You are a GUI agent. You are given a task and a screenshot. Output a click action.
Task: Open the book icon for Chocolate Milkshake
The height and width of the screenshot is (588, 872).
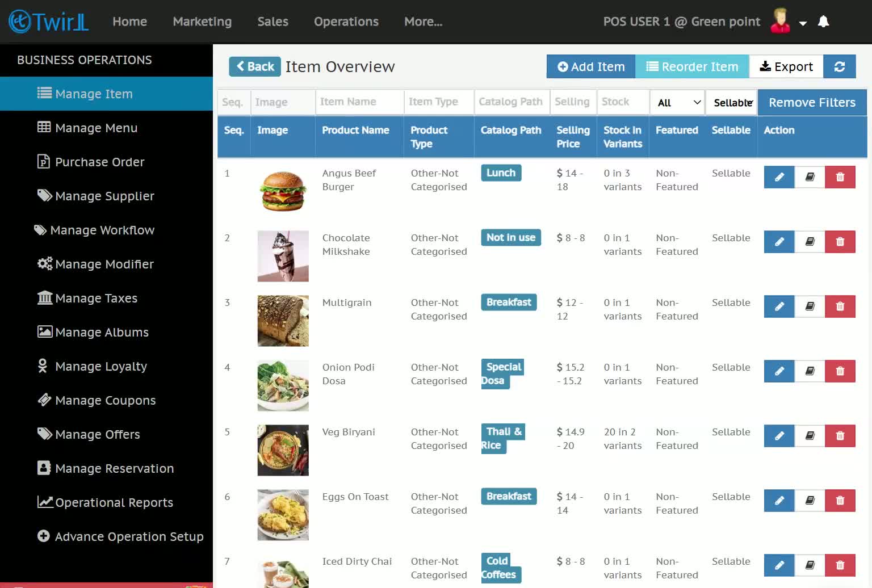pyautogui.click(x=810, y=242)
